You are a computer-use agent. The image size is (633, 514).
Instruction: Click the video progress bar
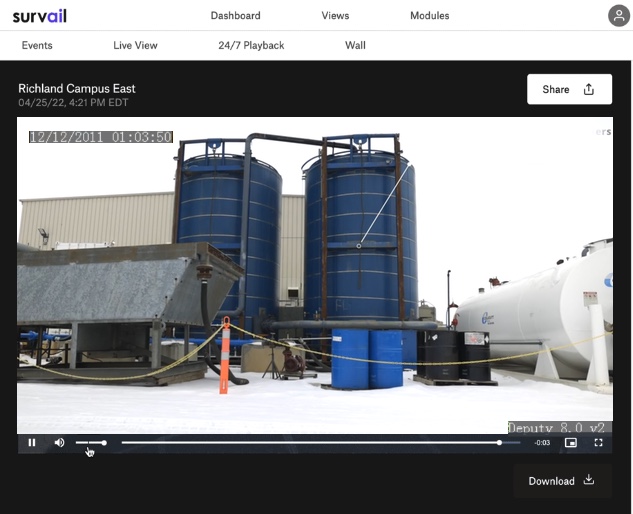coord(310,442)
